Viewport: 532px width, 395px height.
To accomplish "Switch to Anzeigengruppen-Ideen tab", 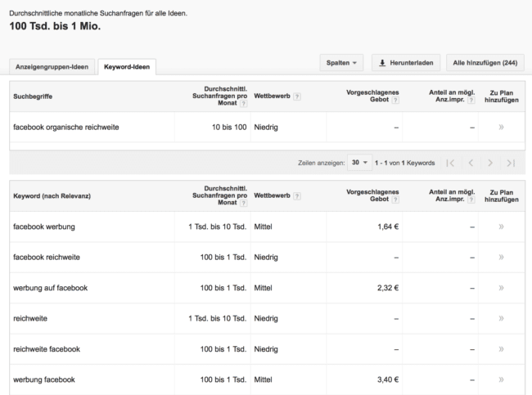I will (x=52, y=67).
